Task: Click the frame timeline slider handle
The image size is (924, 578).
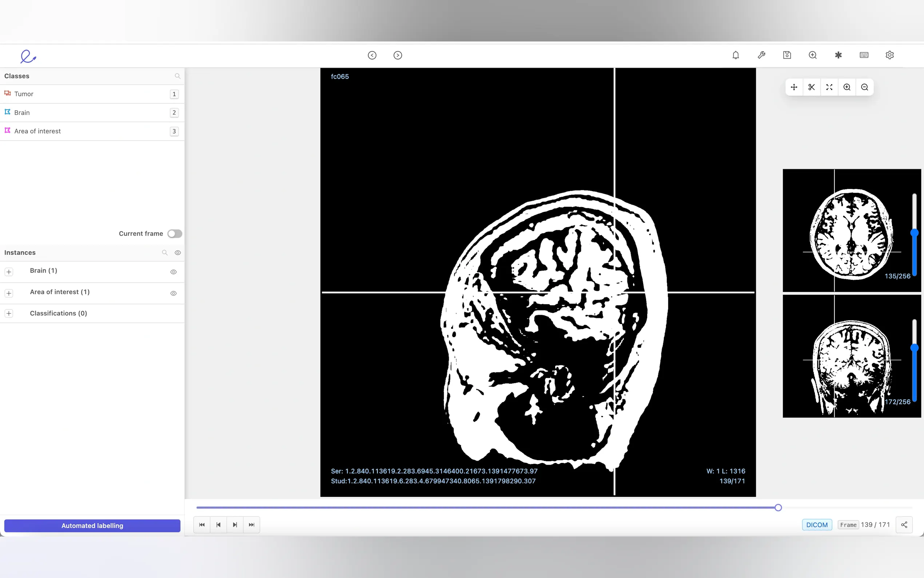Action: pyautogui.click(x=778, y=508)
